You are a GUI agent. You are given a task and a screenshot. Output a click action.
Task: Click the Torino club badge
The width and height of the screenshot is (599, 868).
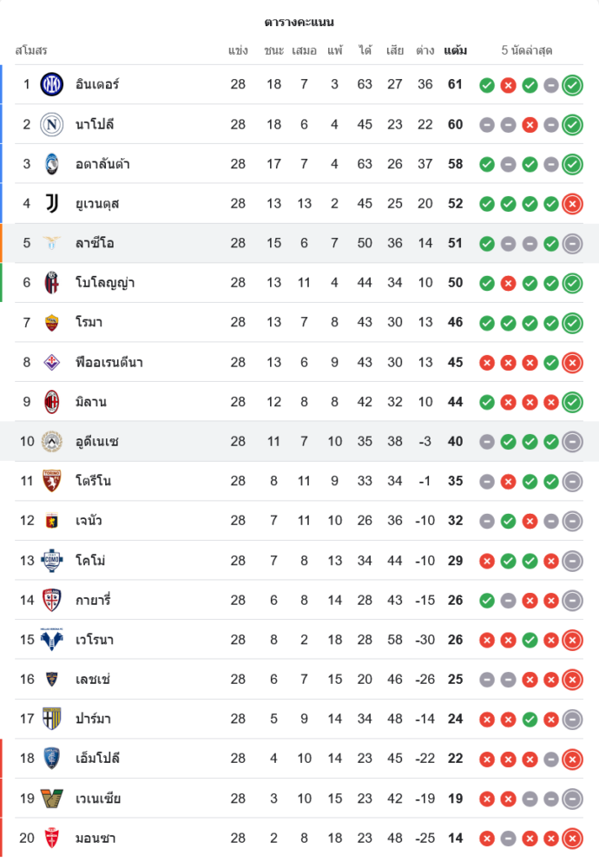[52, 481]
